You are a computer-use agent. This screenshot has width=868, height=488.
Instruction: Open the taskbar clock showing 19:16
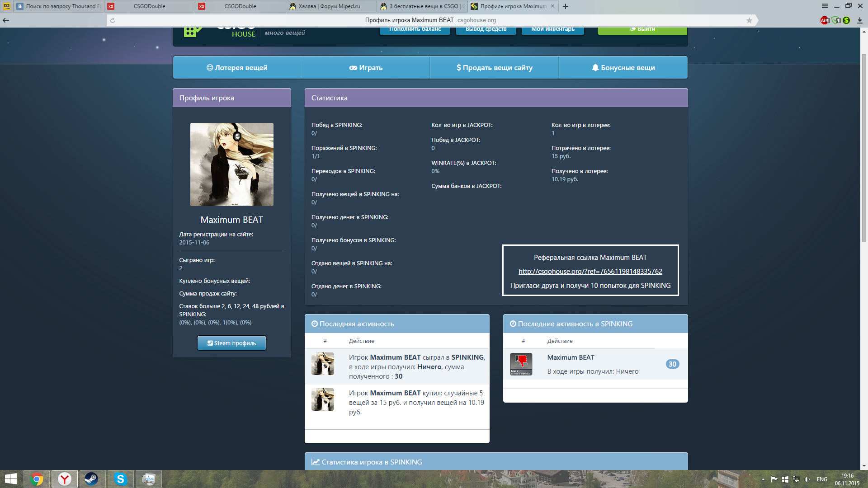[847, 479]
